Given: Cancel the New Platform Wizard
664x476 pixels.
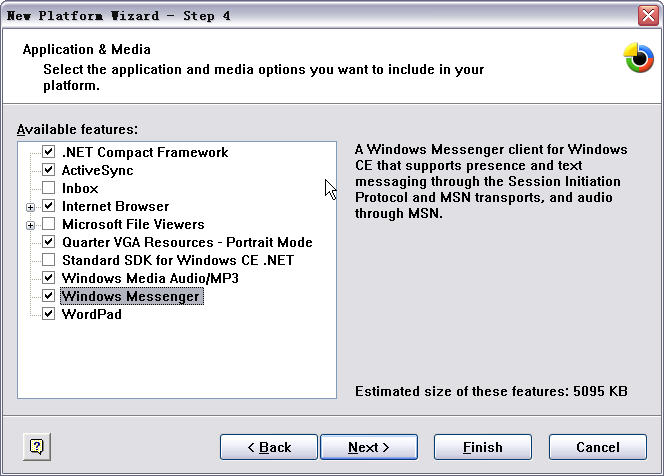Looking at the screenshot, I should click(598, 447).
